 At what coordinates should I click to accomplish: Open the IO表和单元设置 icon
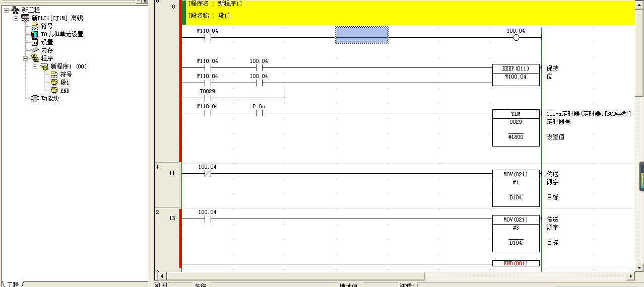click(35, 34)
